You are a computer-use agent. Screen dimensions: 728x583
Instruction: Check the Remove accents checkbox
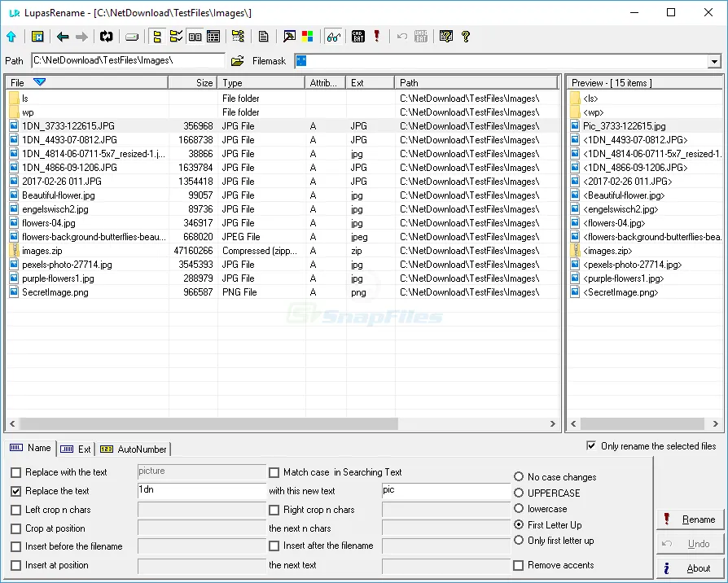pyautogui.click(x=519, y=565)
